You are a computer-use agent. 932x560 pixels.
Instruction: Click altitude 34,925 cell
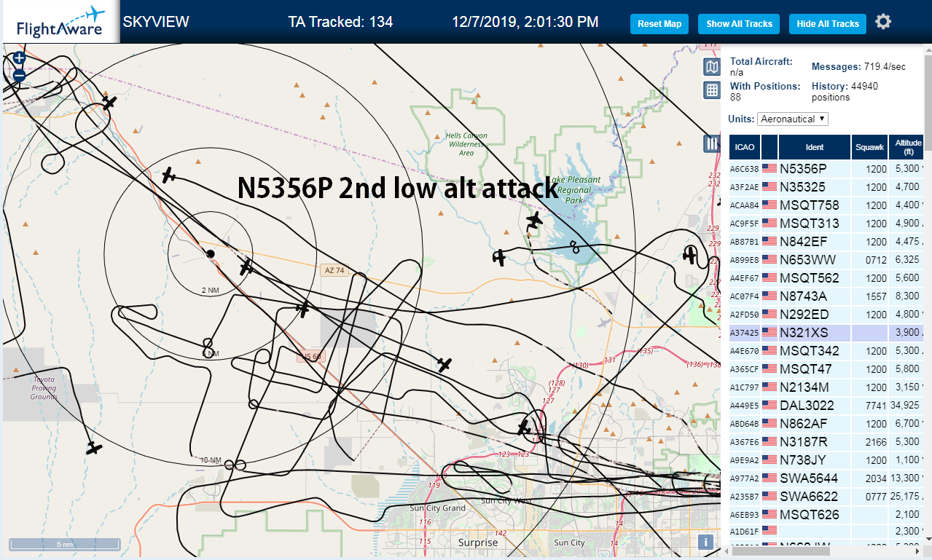(906, 406)
